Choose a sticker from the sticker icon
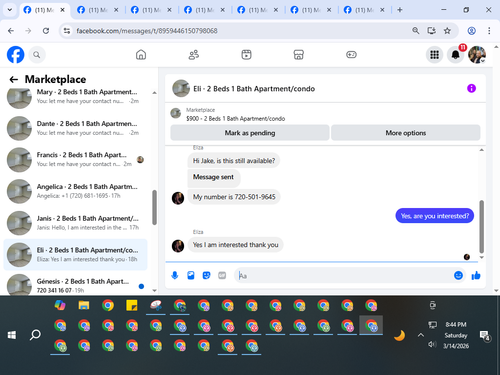The image size is (500, 375). tap(207, 275)
